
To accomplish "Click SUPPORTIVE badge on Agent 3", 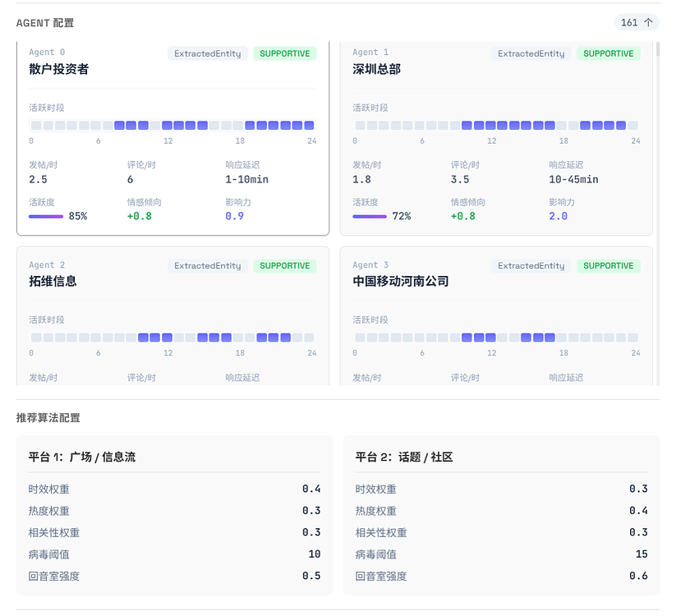I will (609, 265).
